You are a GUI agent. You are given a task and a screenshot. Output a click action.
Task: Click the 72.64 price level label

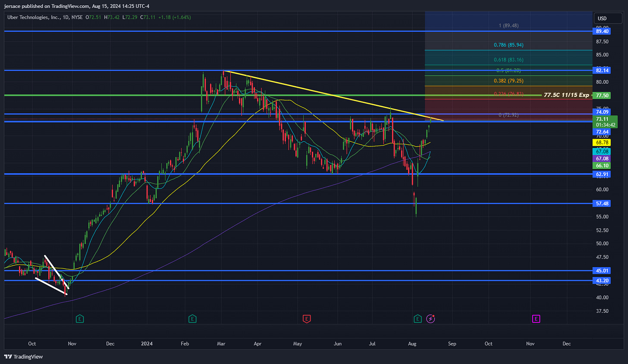pos(602,132)
